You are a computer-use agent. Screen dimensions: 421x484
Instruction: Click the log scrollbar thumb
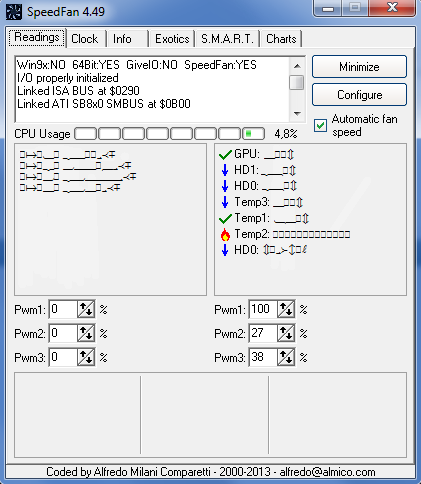tap(297, 82)
